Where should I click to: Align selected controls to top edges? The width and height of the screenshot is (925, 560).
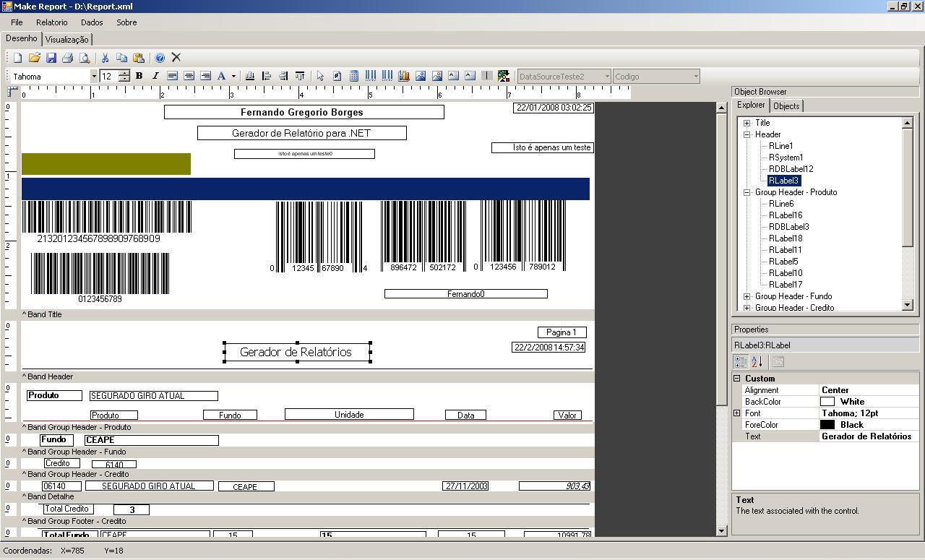tap(300, 76)
